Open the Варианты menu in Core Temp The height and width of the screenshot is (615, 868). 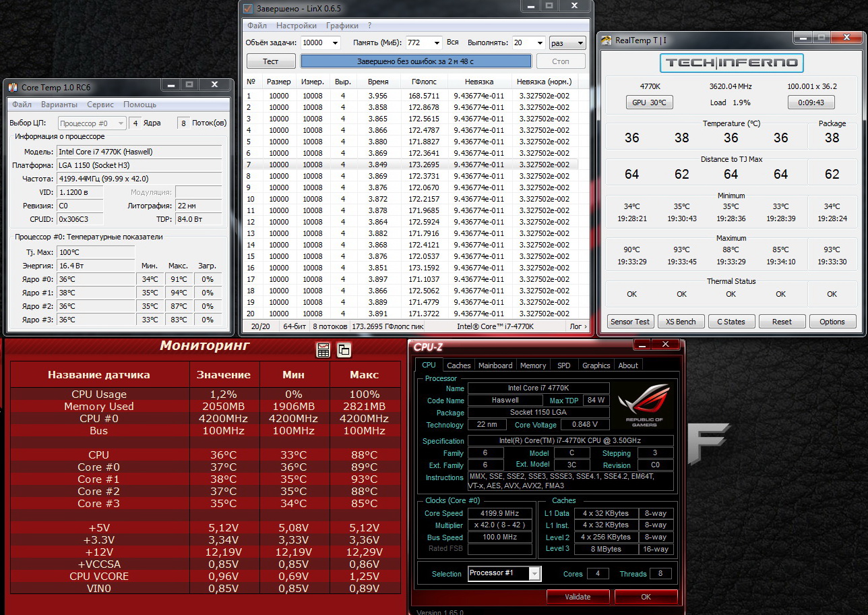coord(59,105)
